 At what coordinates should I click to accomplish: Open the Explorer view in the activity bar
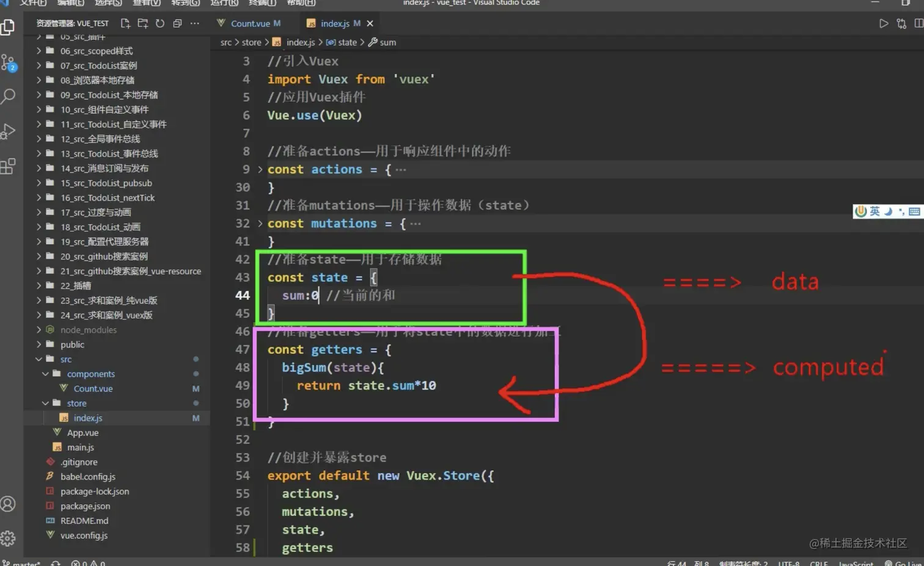8,27
